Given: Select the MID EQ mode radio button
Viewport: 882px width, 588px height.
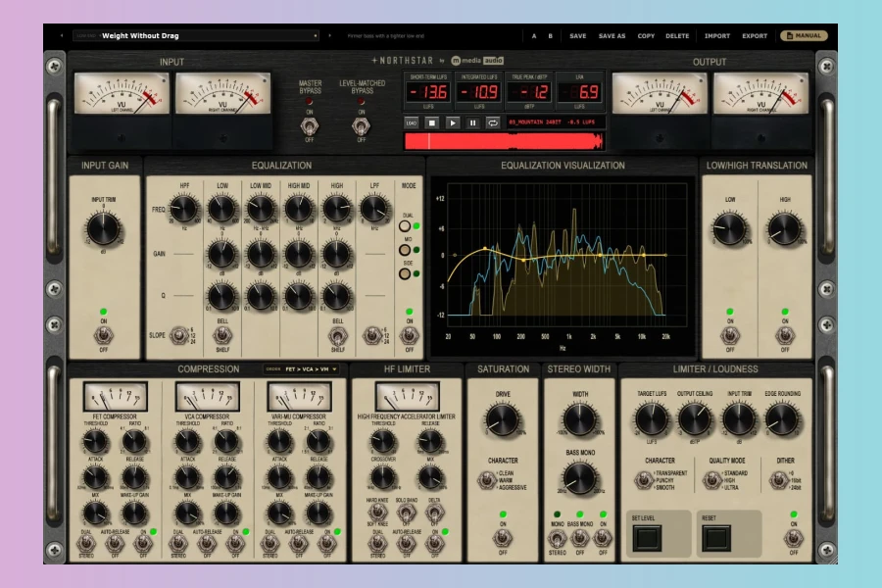Looking at the screenshot, I should (x=405, y=250).
